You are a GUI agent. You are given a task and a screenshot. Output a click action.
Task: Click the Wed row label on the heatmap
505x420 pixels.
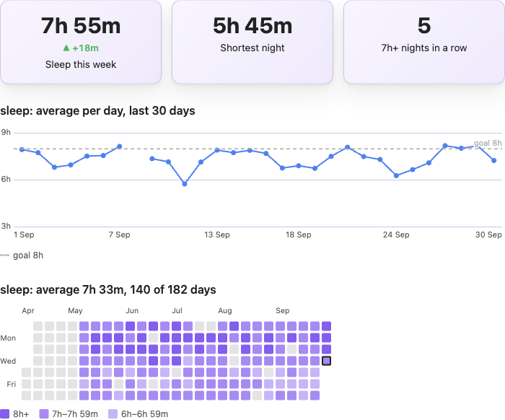pos(8,361)
